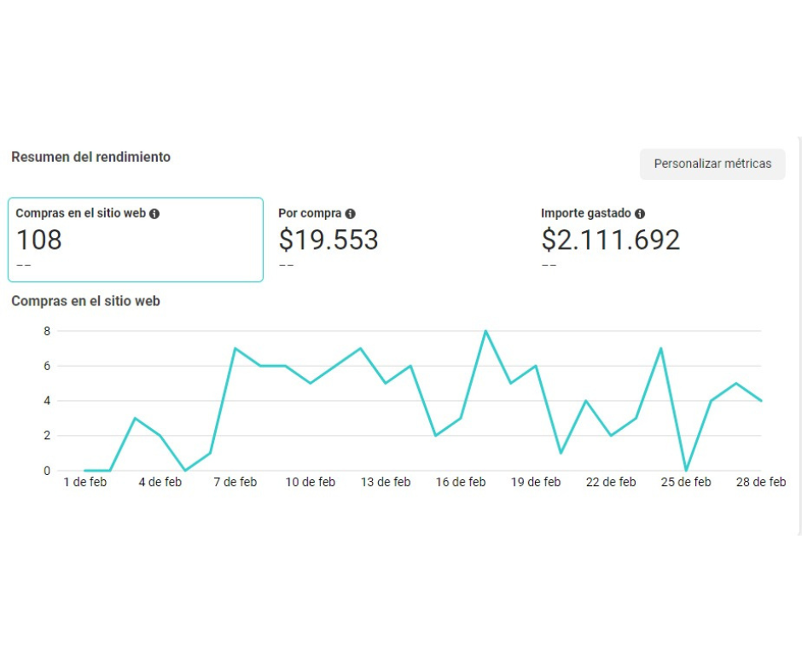Click the '13 de feb' x-axis label
The height and width of the screenshot is (672, 802).
(386, 483)
